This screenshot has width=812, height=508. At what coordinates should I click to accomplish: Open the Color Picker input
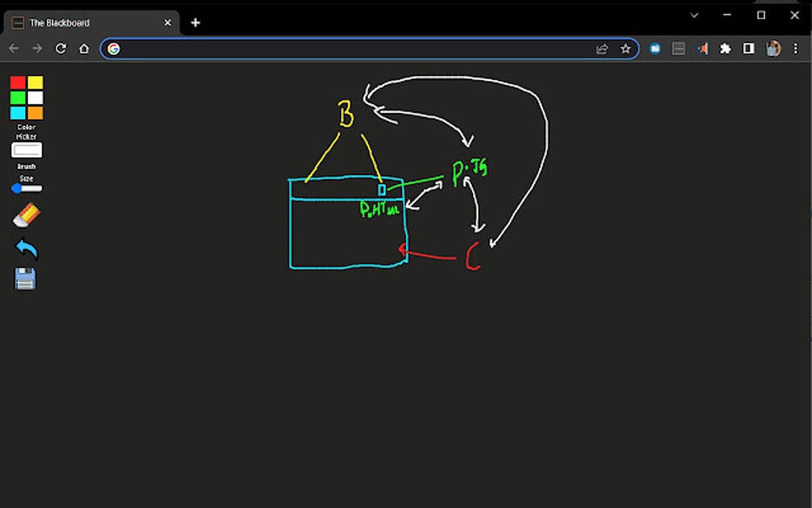click(x=26, y=150)
